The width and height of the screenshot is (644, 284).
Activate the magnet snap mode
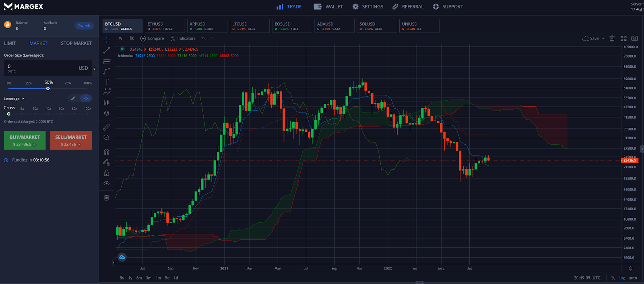point(107,152)
